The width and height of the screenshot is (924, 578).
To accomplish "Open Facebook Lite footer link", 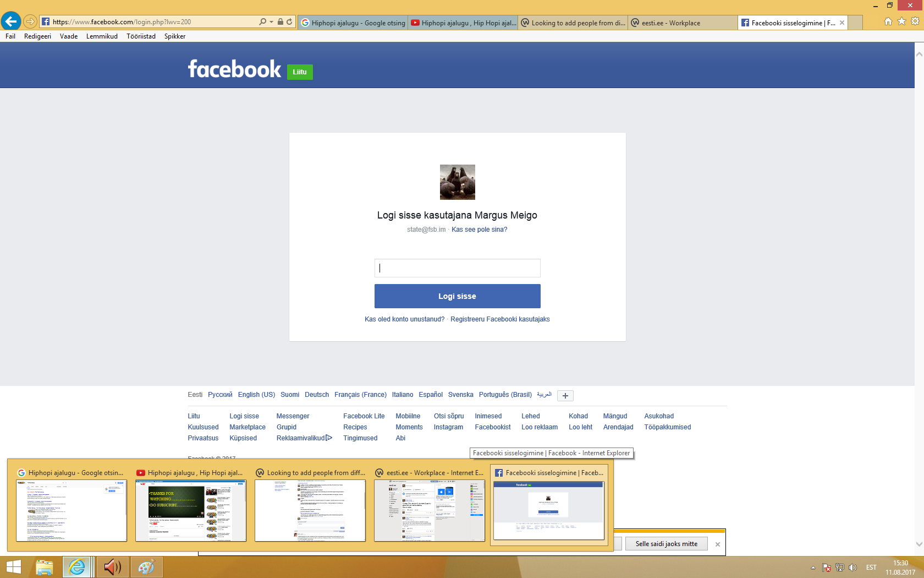I will [364, 416].
